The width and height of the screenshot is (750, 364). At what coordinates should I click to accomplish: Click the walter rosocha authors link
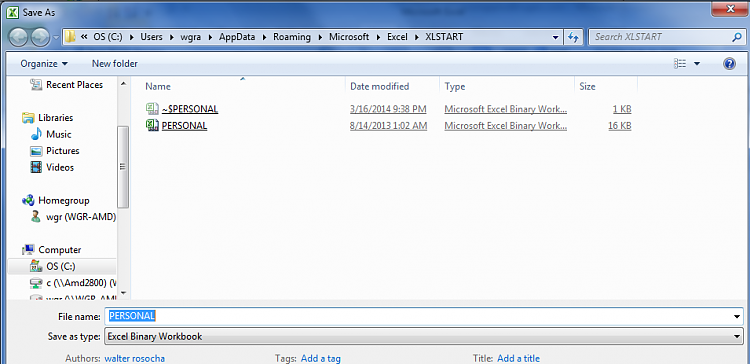click(135, 358)
